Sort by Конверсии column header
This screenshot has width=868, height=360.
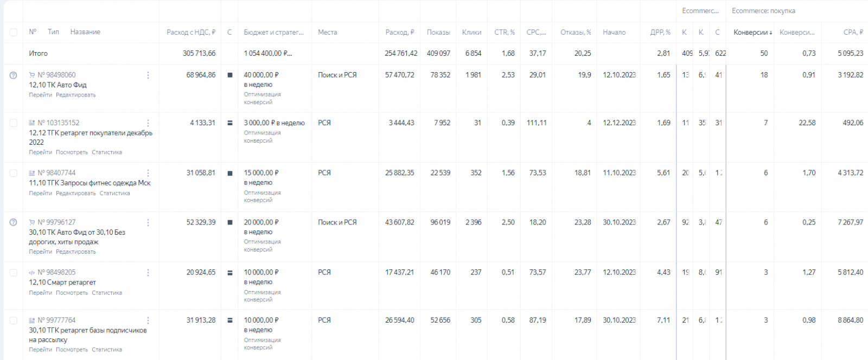tap(752, 33)
